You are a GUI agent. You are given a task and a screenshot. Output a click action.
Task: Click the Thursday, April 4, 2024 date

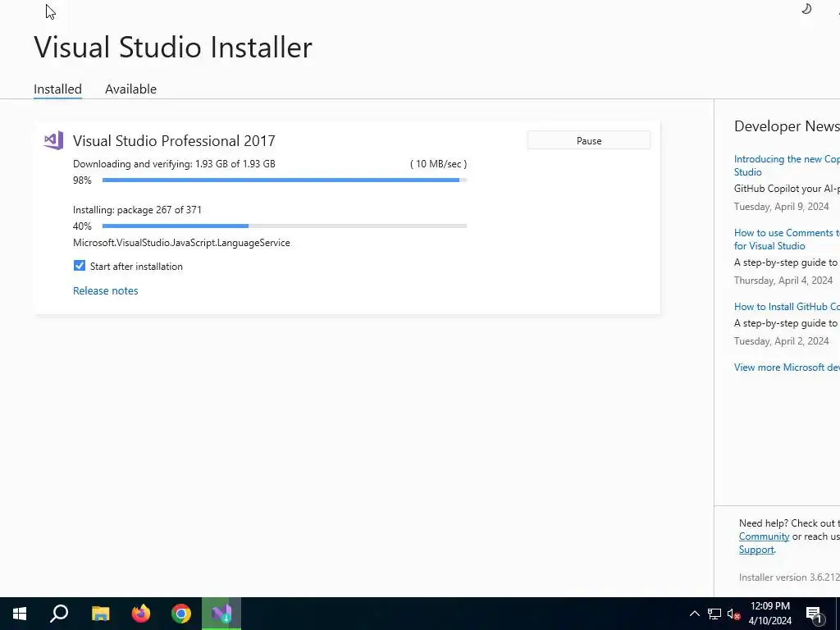click(783, 281)
